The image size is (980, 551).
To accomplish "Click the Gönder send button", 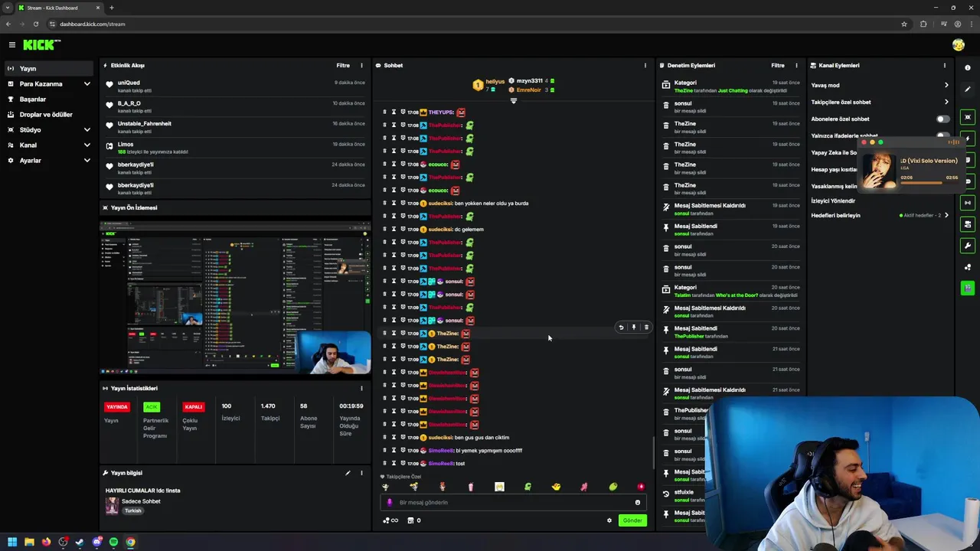I will (632, 520).
